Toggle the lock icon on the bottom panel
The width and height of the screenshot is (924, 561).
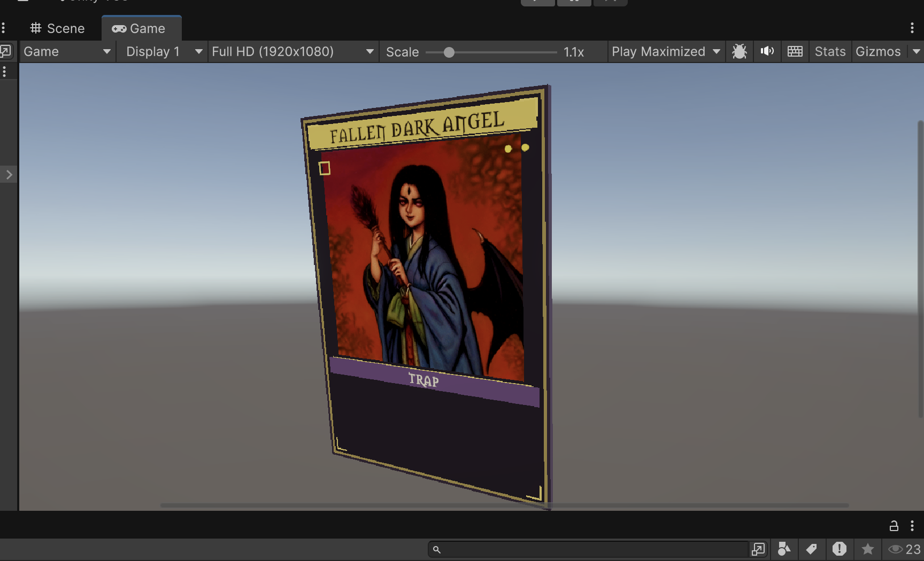pos(894,526)
